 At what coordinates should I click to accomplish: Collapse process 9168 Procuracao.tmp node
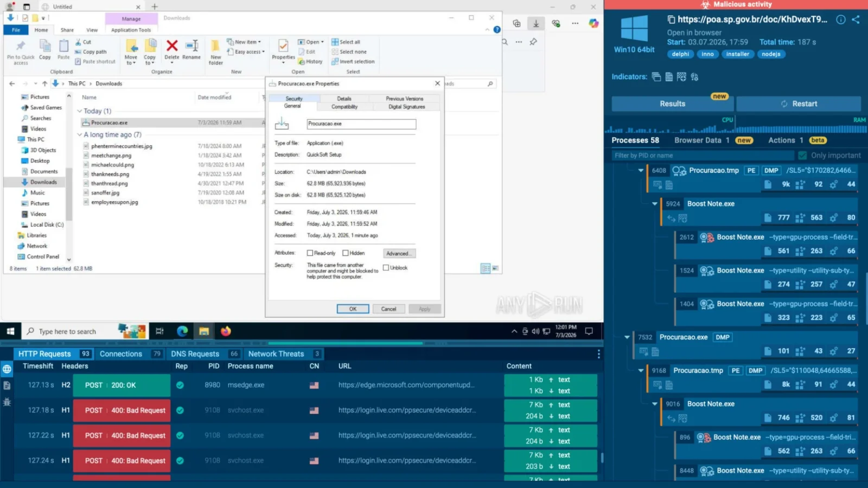[641, 371]
